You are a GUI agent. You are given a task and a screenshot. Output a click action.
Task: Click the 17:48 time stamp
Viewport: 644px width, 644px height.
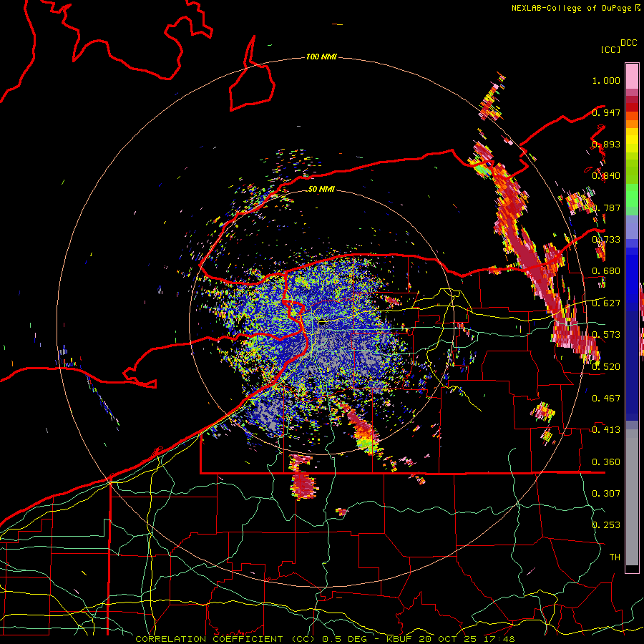(500, 639)
